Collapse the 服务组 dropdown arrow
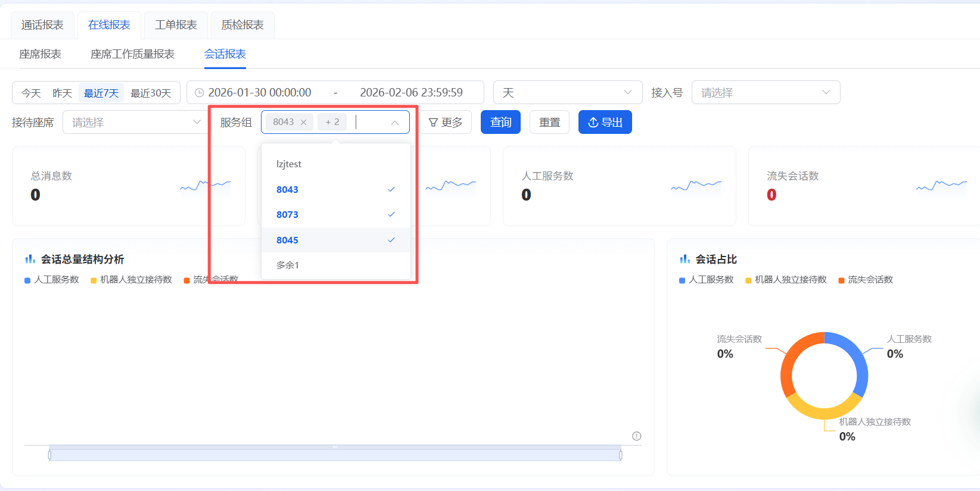The image size is (980, 491). pos(394,123)
